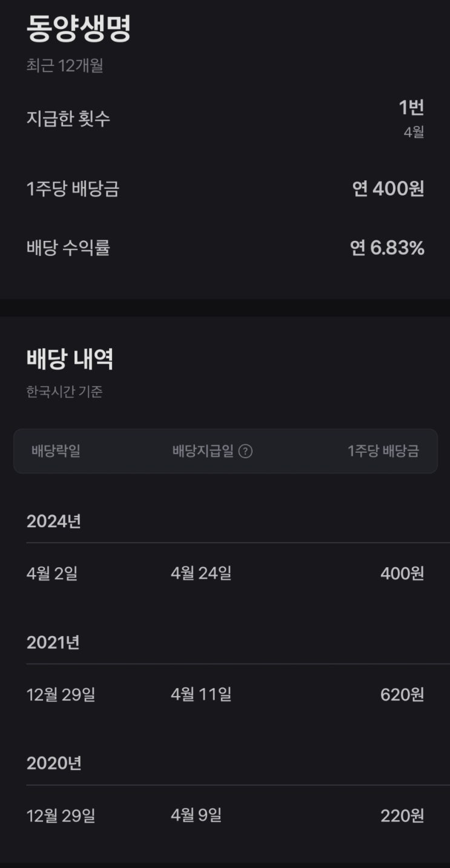
Task: Tap the 동양생명 stock title
Action: 79,29
